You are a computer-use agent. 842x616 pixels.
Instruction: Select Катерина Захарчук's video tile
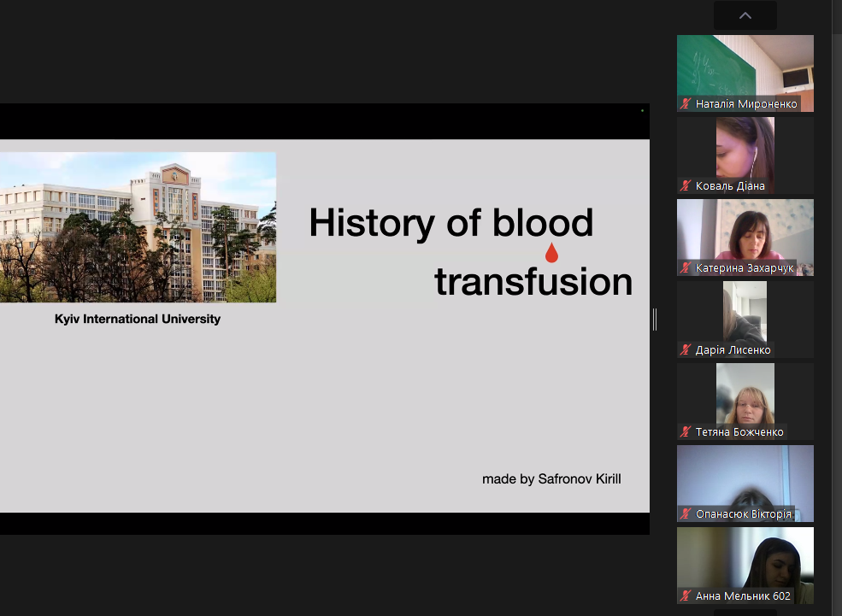(745, 238)
